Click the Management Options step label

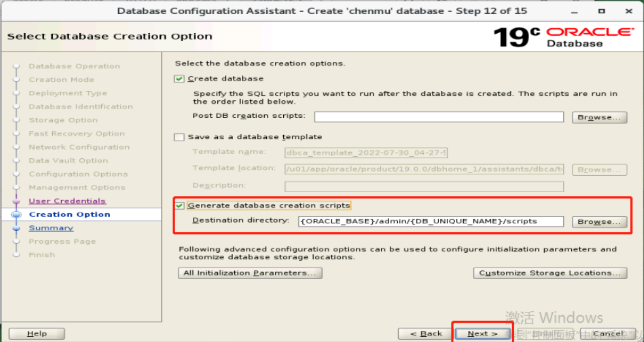tap(77, 188)
